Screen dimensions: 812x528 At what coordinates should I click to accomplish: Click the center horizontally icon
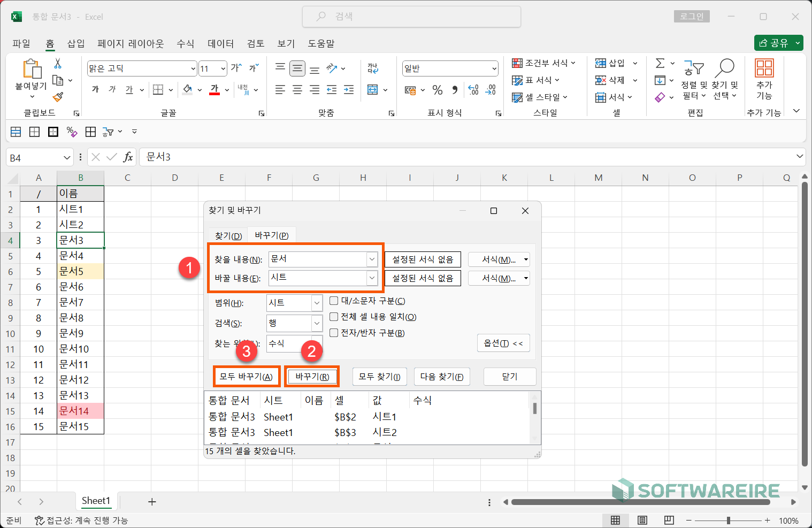[x=297, y=90]
